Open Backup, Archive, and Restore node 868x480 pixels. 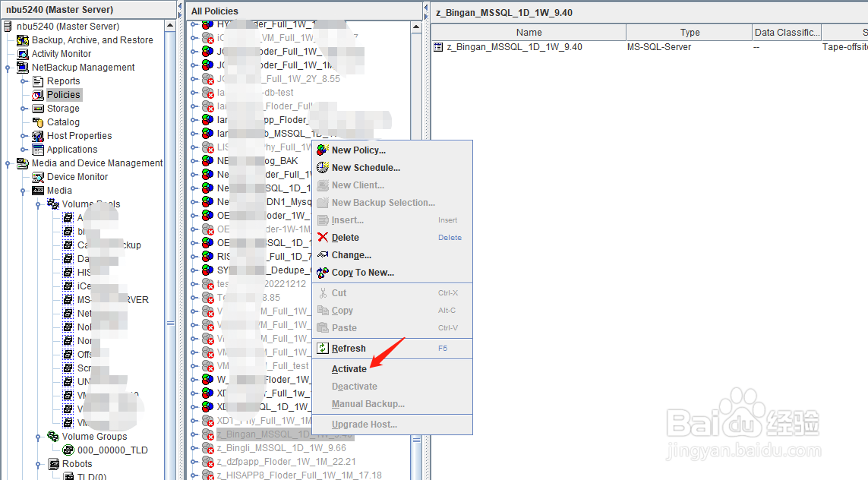93,39
